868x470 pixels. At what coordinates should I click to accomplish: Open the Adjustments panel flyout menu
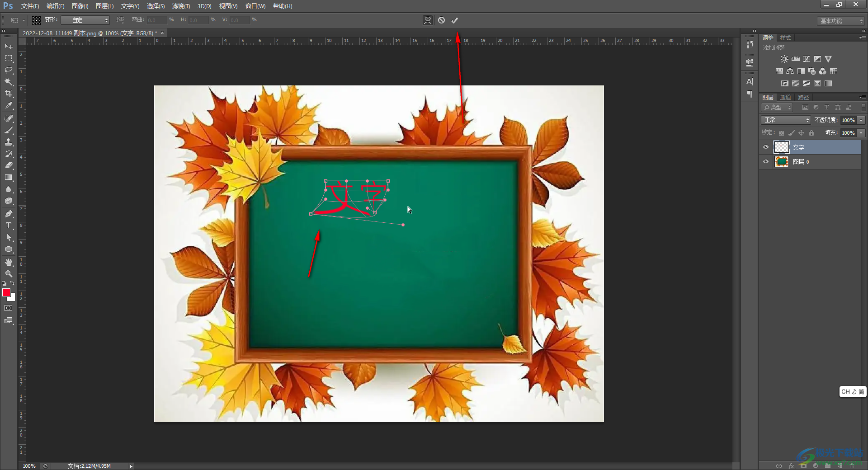pyautogui.click(x=862, y=38)
